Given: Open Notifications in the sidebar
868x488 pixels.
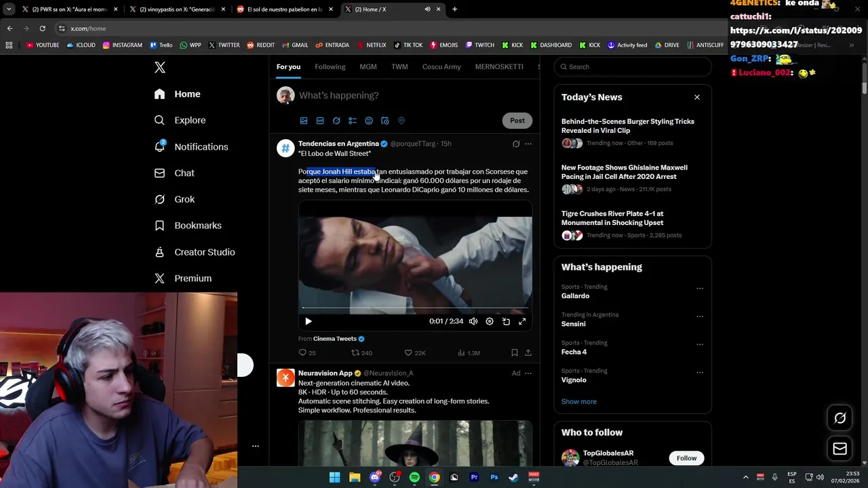Looking at the screenshot, I should [191, 146].
